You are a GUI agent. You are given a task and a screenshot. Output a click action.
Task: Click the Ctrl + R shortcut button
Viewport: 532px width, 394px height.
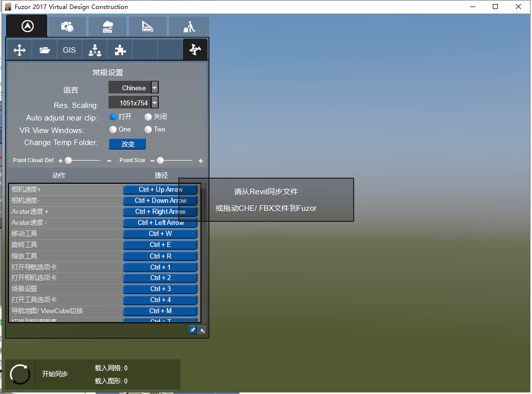coord(160,256)
